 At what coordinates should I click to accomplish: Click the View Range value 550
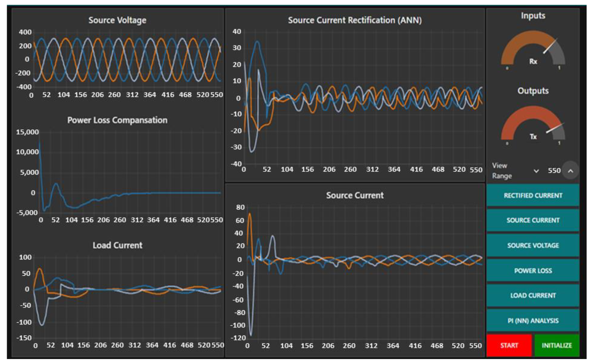click(x=554, y=171)
